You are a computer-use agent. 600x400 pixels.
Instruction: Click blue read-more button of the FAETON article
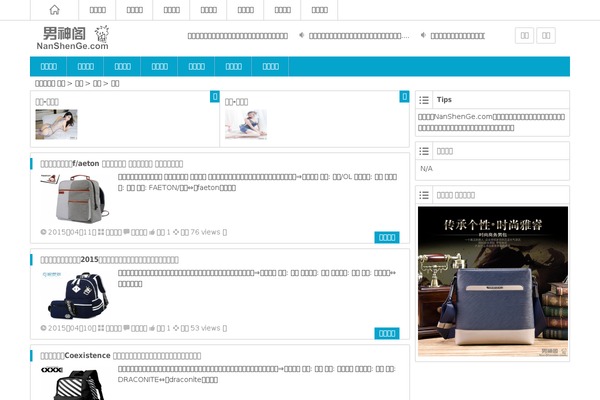pos(387,237)
